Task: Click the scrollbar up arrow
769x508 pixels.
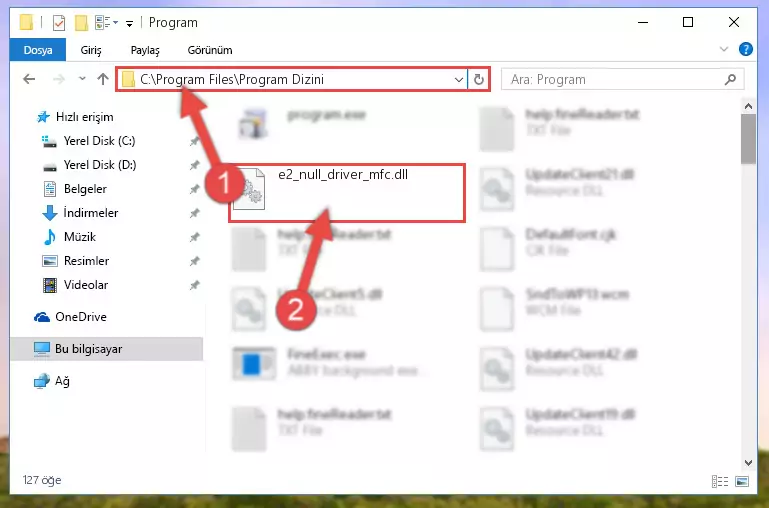Action: click(x=748, y=106)
